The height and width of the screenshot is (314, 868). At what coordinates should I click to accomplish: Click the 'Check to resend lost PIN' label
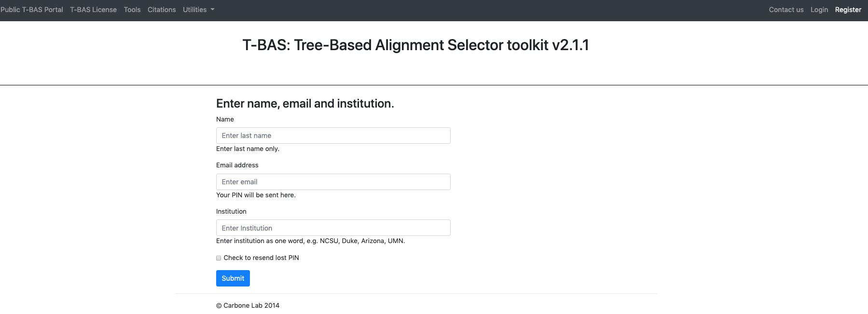pos(261,258)
